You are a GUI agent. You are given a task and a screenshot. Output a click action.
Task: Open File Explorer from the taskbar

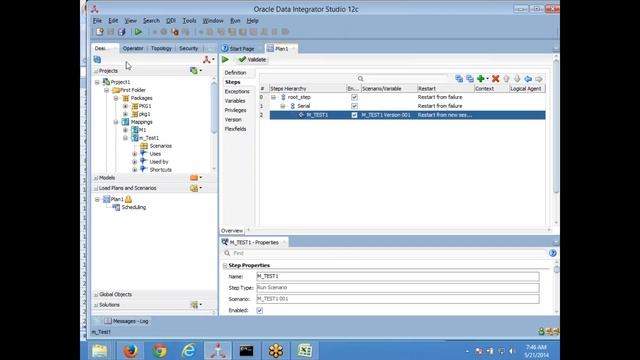(100, 351)
